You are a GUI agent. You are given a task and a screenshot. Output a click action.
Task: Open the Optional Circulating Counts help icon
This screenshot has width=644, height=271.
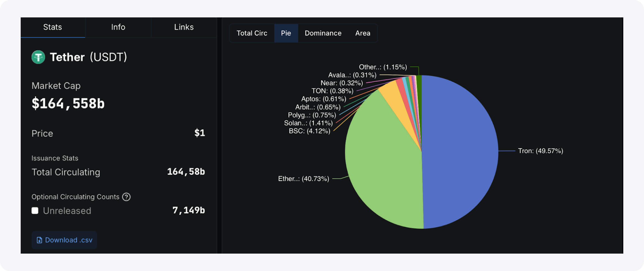point(126,197)
